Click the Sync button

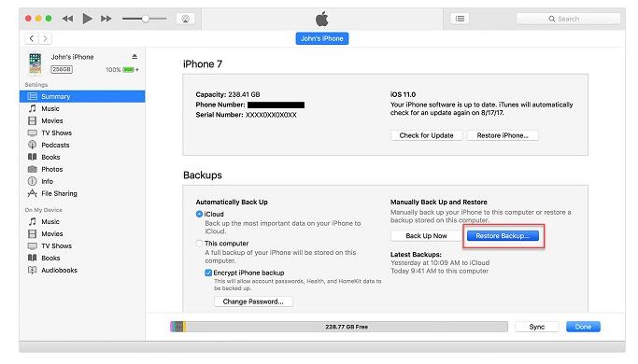(x=537, y=327)
